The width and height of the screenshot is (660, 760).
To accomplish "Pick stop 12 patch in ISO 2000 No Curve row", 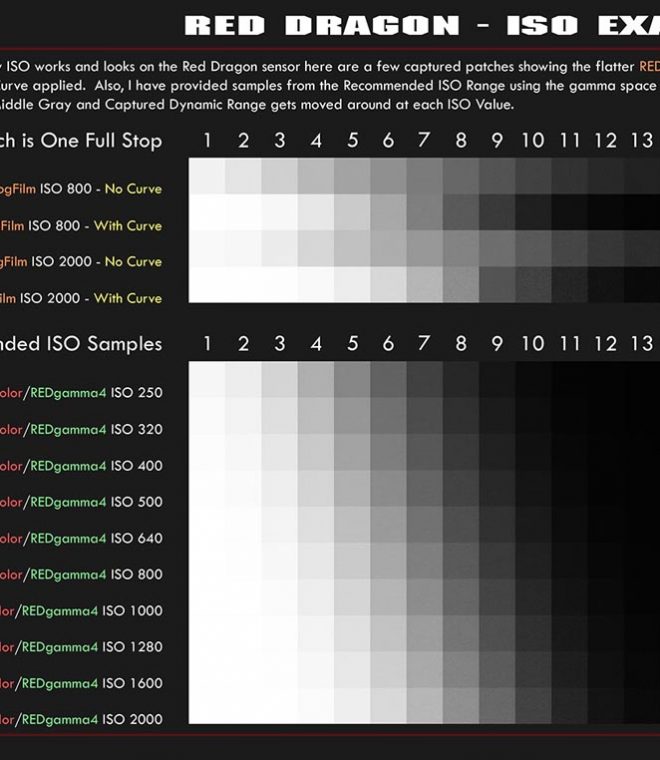I will [x=606, y=248].
